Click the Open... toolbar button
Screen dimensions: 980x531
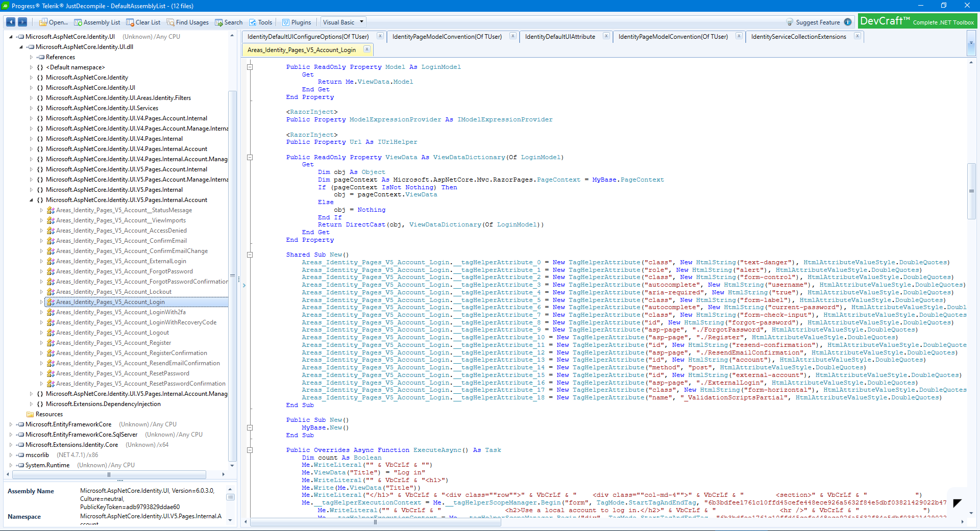54,22
